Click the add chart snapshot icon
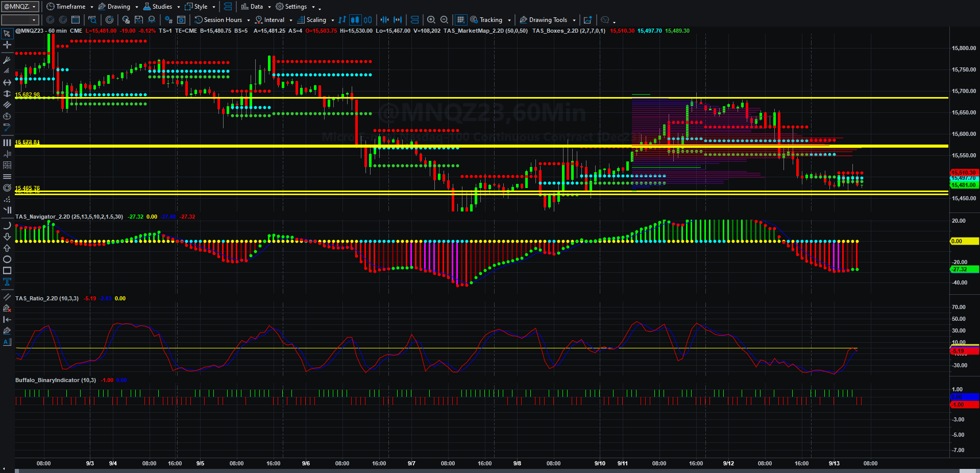Viewport: 980px width, 473px height. [x=588, y=20]
